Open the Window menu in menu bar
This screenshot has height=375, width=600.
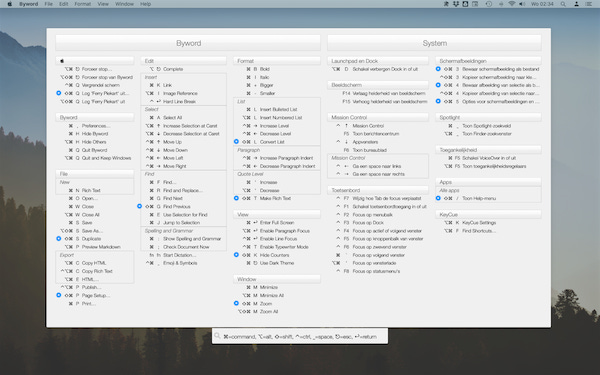click(x=124, y=4)
